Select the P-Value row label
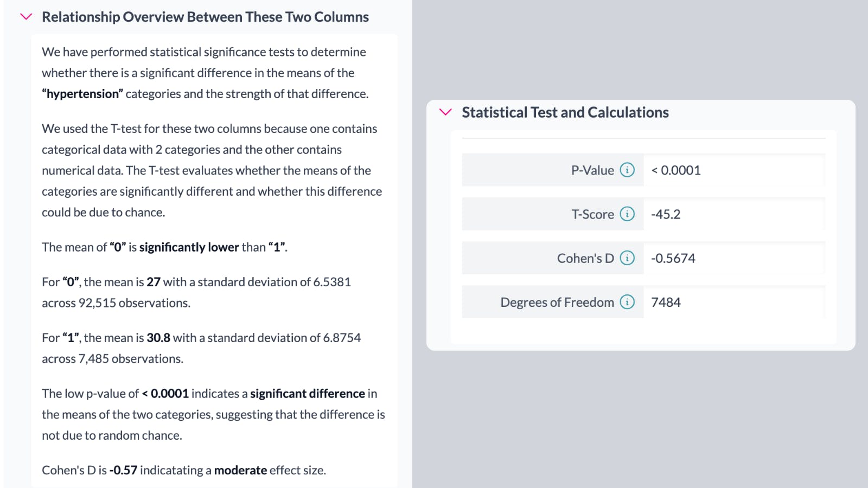The image size is (868, 488). 592,170
